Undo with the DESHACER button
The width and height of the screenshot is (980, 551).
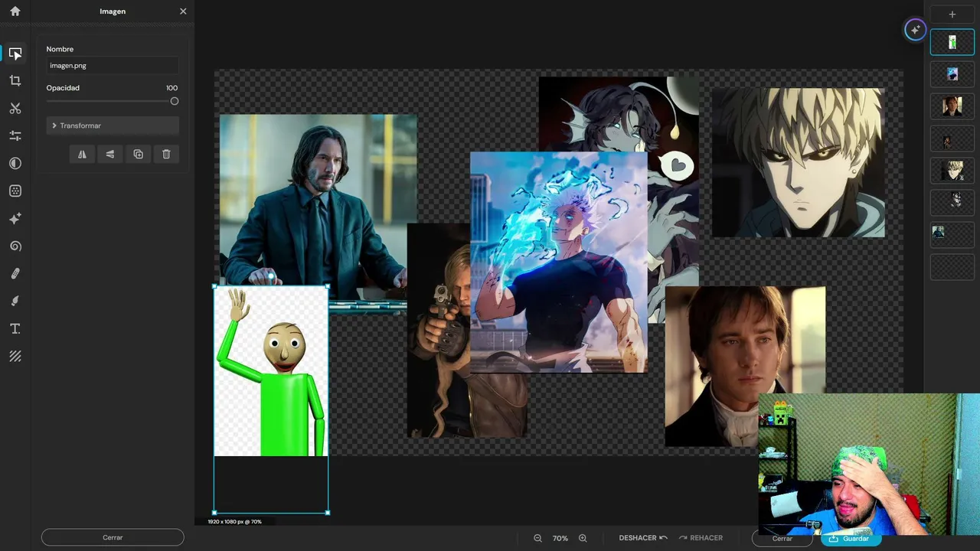(x=643, y=538)
